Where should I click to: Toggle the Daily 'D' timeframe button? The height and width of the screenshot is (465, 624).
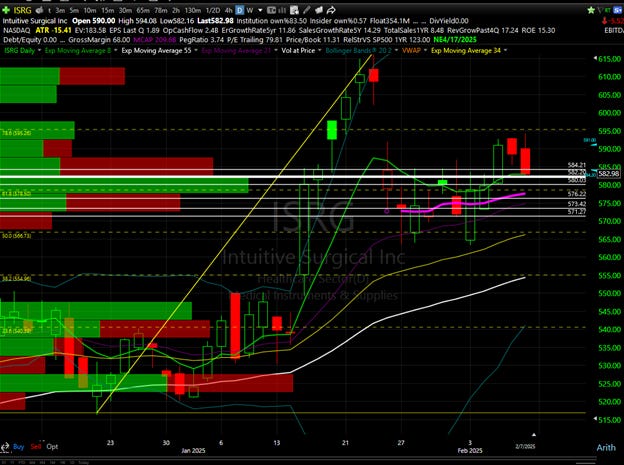[x=240, y=10]
